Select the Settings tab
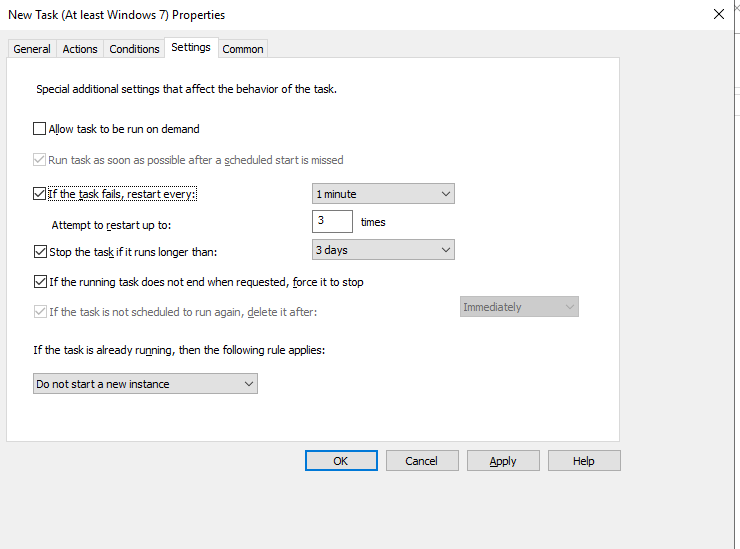 (x=190, y=47)
